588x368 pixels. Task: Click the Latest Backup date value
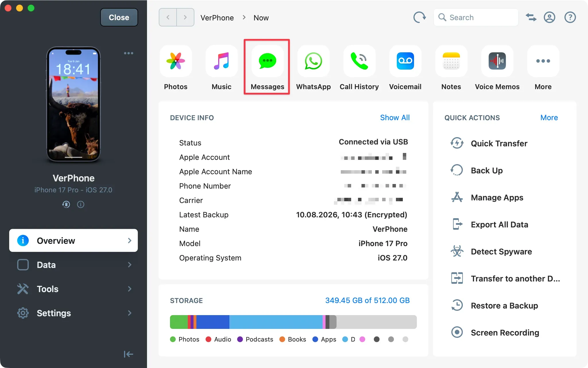tap(351, 215)
